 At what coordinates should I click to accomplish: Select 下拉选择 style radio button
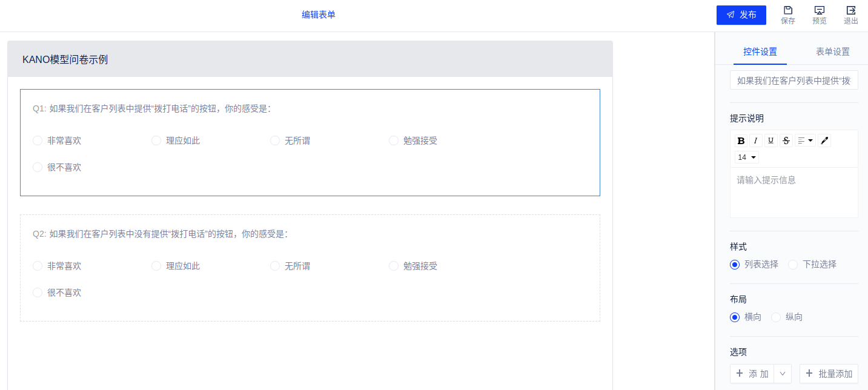click(x=793, y=265)
